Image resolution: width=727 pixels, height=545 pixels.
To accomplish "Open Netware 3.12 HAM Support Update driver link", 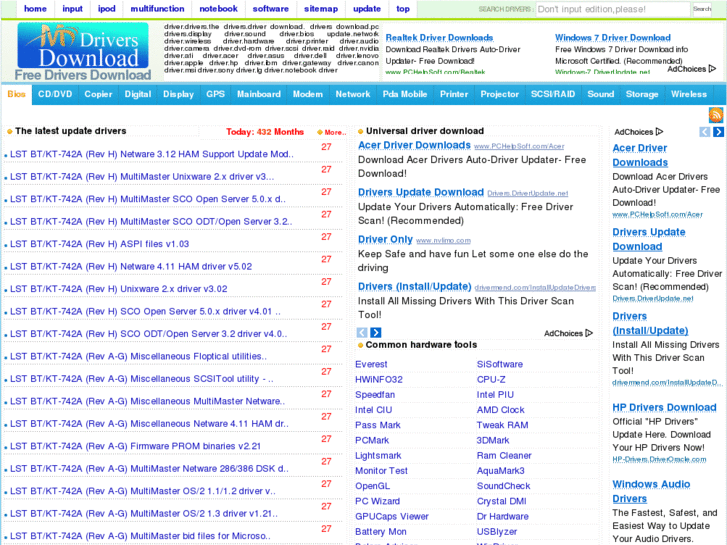I will [x=152, y=154].
